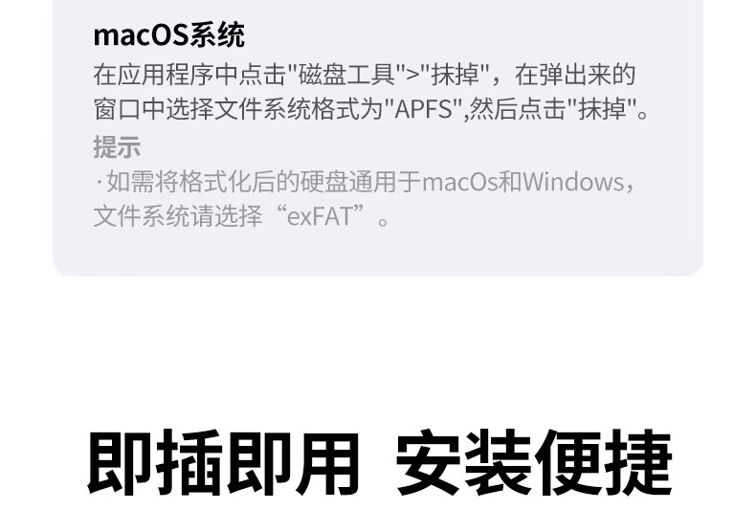
Task: Click the 在弹出来的 phrase
Action: [x=575, y=75]
